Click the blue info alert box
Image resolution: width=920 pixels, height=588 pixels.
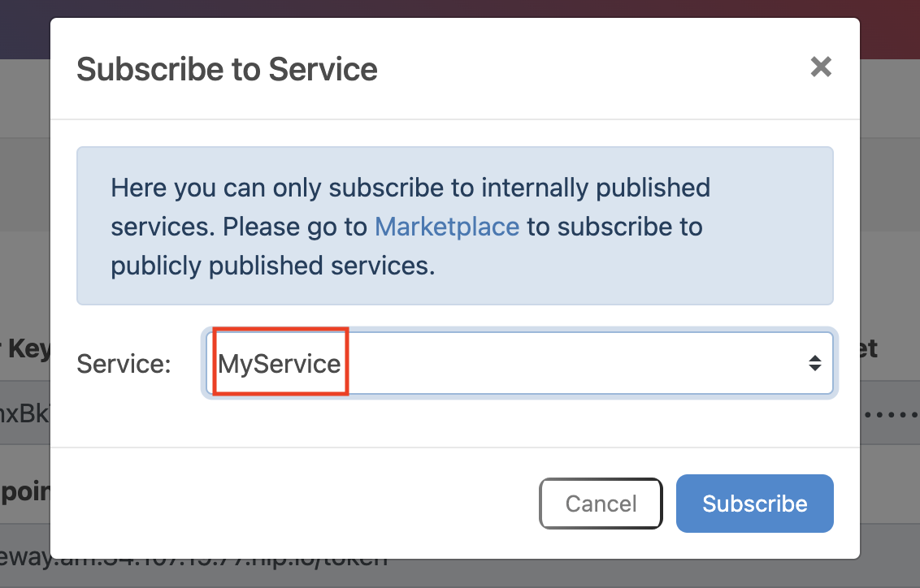click(x=454, y=225)
